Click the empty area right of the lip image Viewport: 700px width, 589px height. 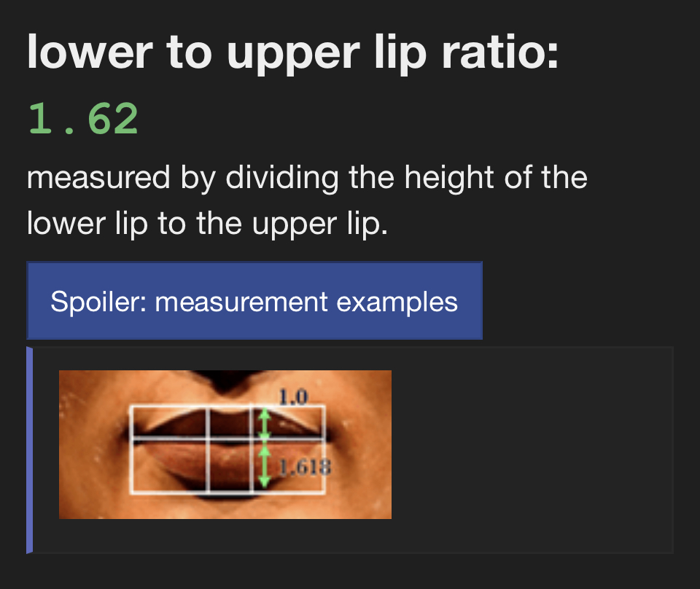[531, 445]
